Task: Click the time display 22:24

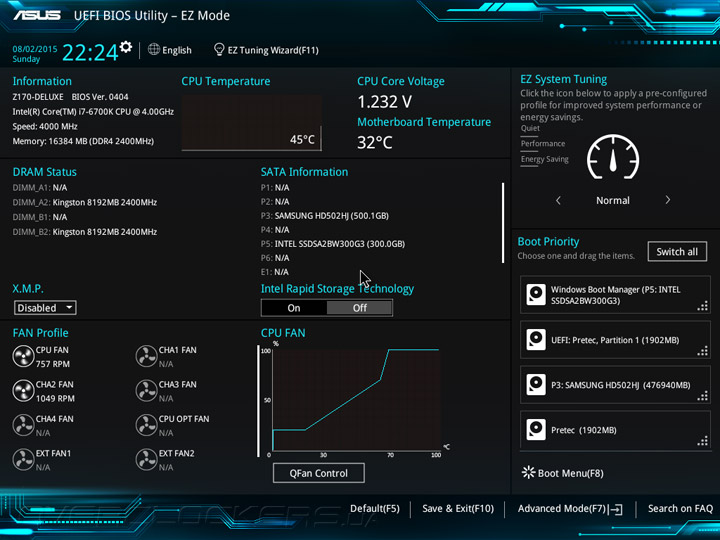Action: (90, 52)
